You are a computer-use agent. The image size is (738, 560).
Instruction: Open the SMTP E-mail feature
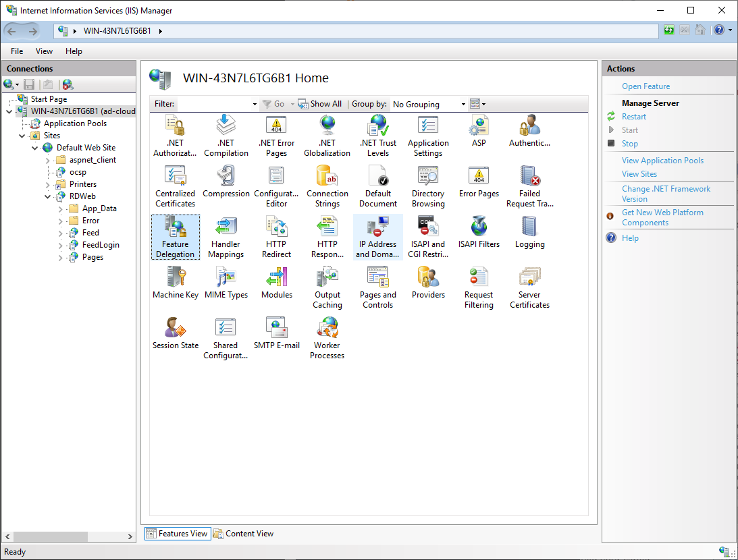point(276,333)
